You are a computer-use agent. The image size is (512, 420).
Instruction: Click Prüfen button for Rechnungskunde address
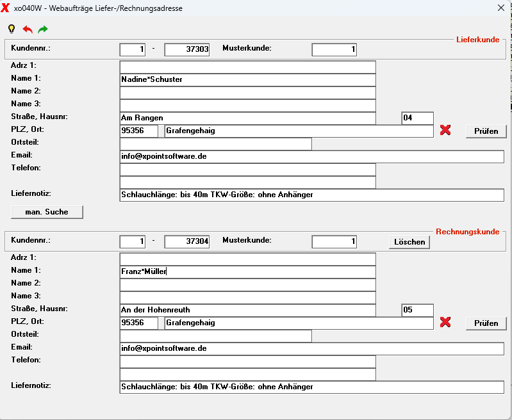(x=486, y=323)
